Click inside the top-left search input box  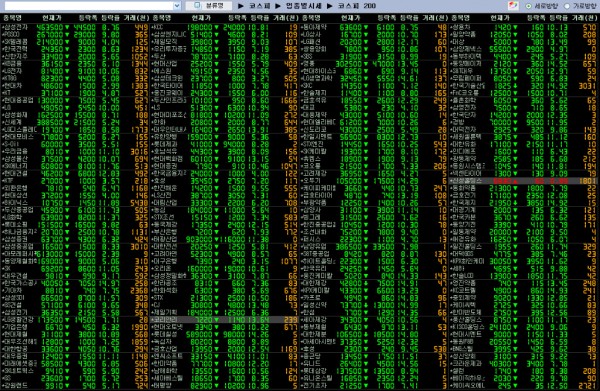click(x=88, y=6)
